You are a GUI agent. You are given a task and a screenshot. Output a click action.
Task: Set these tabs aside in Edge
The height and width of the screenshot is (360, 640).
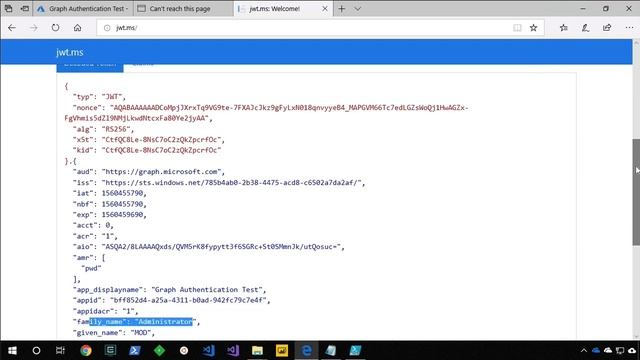[x=25, y=9]
